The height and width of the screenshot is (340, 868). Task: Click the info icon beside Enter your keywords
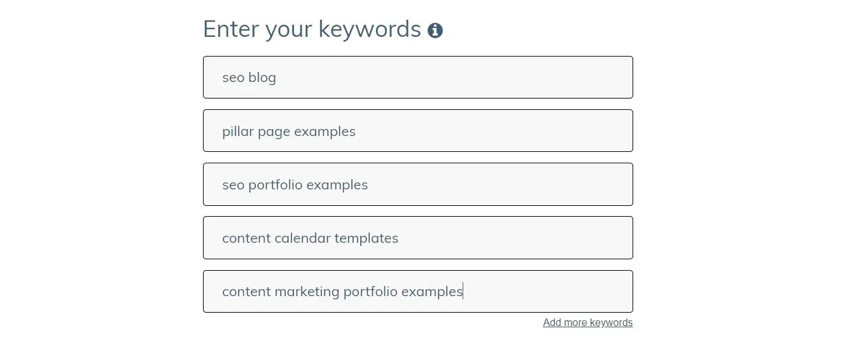coord(435,31)
